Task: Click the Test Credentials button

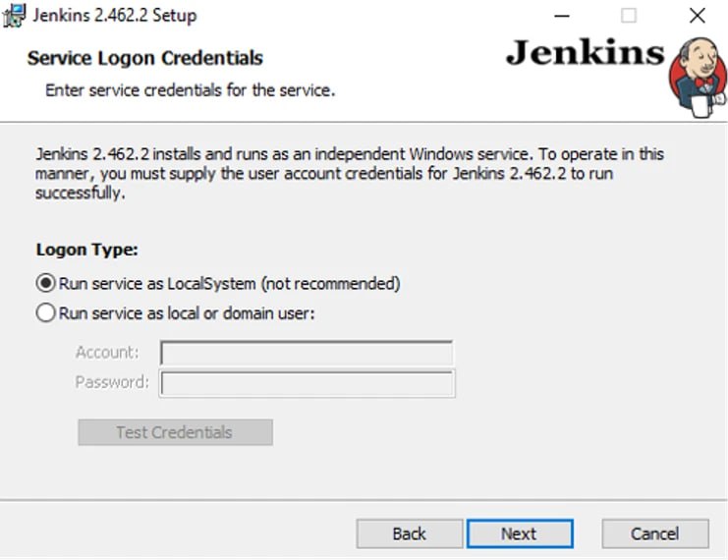Action: 175,432
